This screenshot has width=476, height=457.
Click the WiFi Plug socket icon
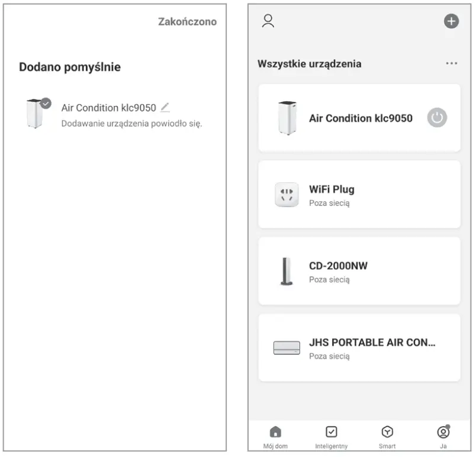click(x=287, y=195)
